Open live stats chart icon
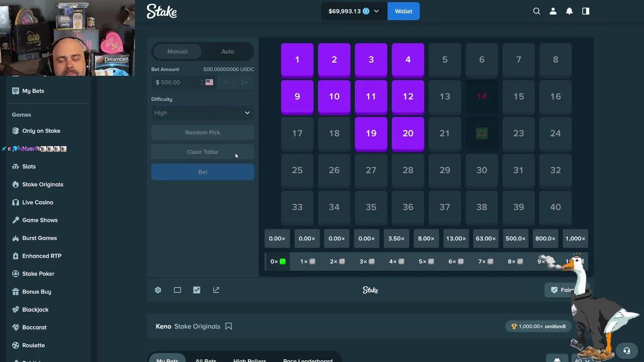This screenshot has height=362, width=644. click(197, 290)
